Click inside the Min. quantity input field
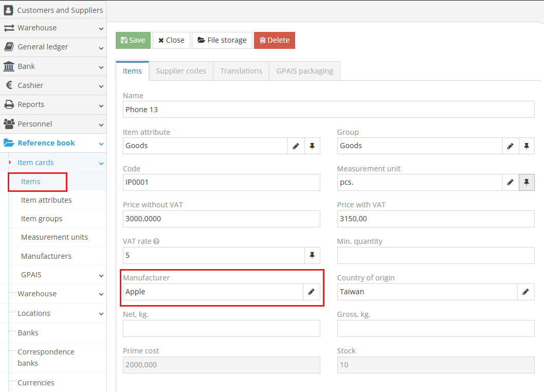 point(436,255)
